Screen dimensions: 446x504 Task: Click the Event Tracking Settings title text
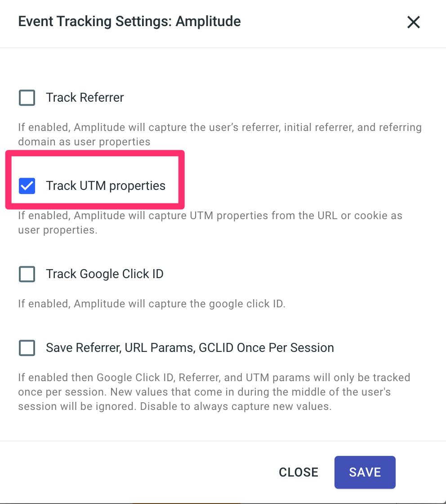[95, 22]
